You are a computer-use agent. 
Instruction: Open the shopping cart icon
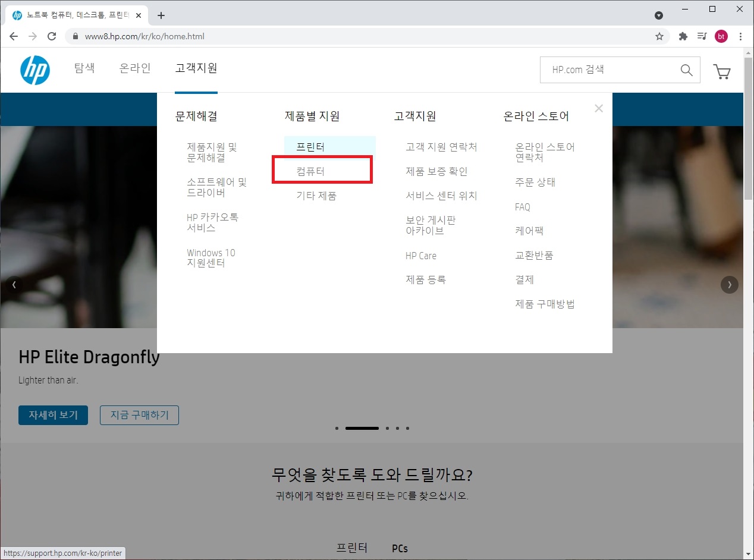pos(722,72)
